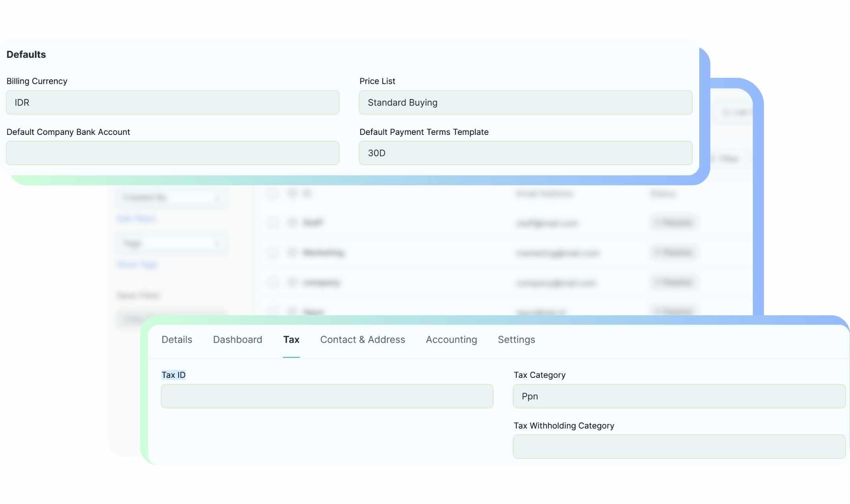The width and height of the screenshot is (850, 504).
Task: Open the Dashboard tab
Action: (237, 340)
